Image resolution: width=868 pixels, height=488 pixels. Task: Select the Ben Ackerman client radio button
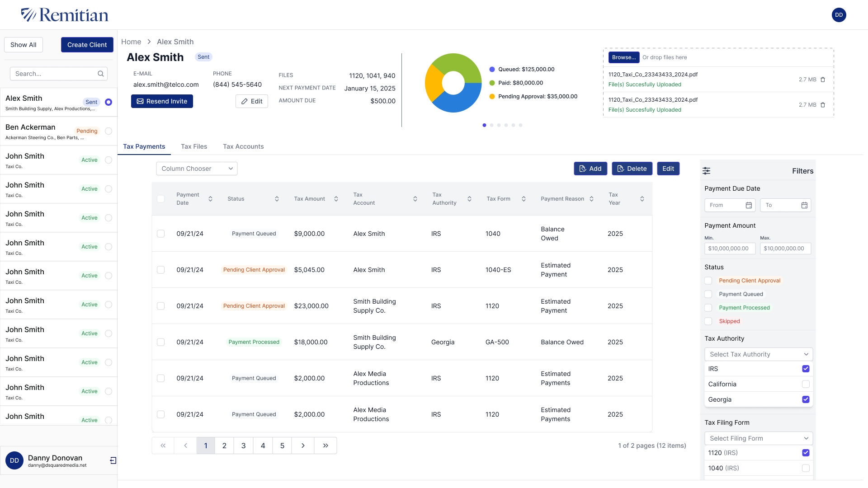click(x=108, y=131)
